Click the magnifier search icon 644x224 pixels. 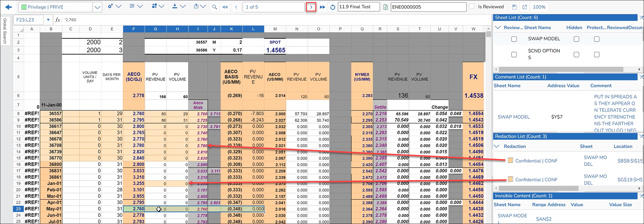click(214, 7)
